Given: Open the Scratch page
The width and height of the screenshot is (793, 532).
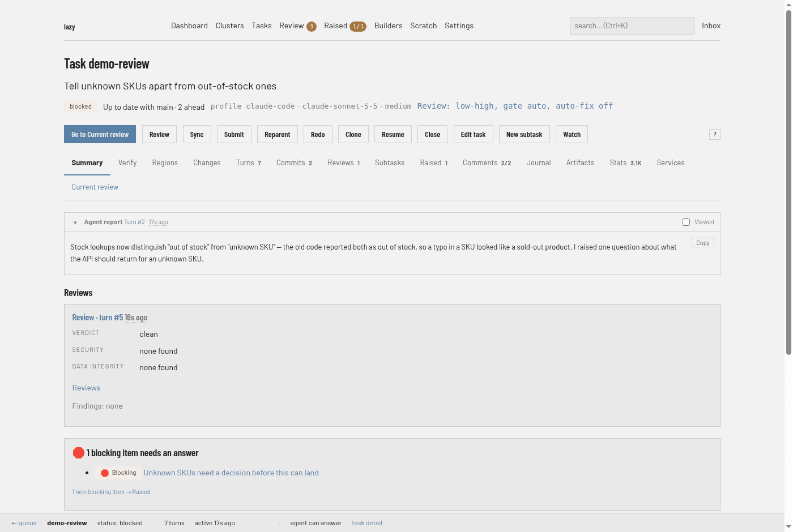Looking at the screenshot, I should (423, 25).
